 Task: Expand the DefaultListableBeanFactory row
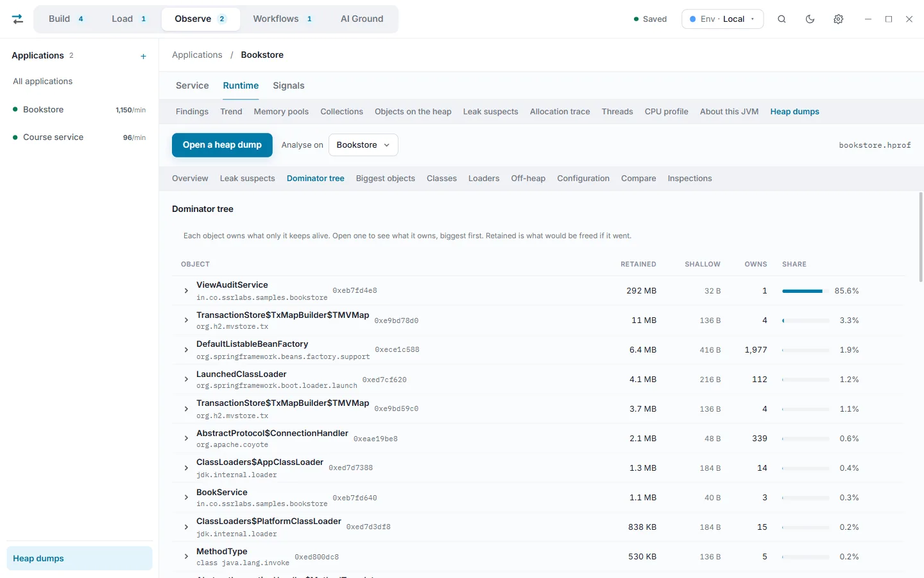[x=186, y=350]
